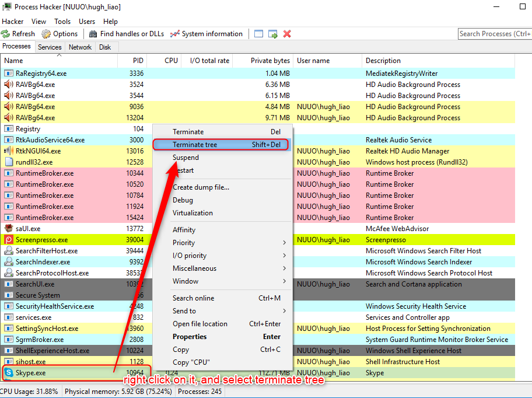This screenshot has width=532, height=398.
Task: Open the Hacker menu
Action: (x=13, y=22)
